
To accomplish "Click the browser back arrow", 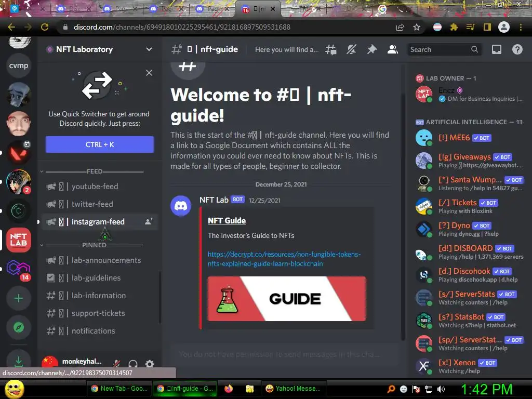I will click(x=11, y=27).
